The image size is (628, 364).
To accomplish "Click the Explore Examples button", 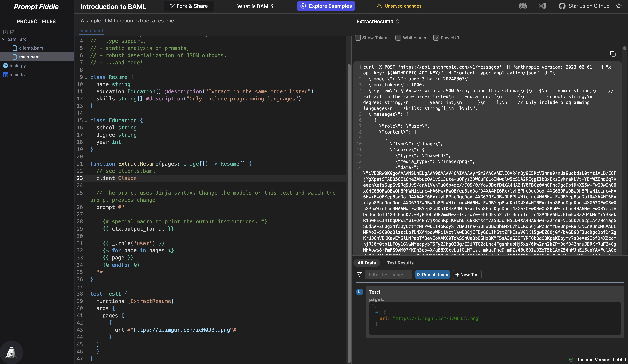I will click(x=326, y=6).
